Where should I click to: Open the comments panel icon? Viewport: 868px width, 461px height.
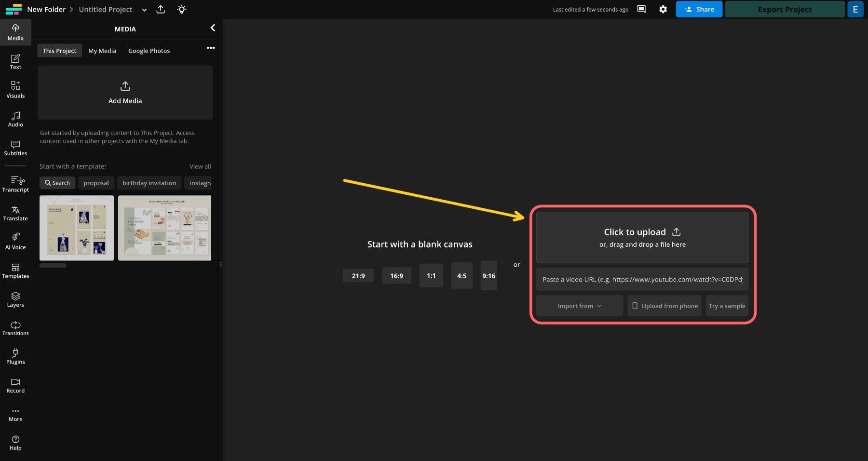(641, 9)
